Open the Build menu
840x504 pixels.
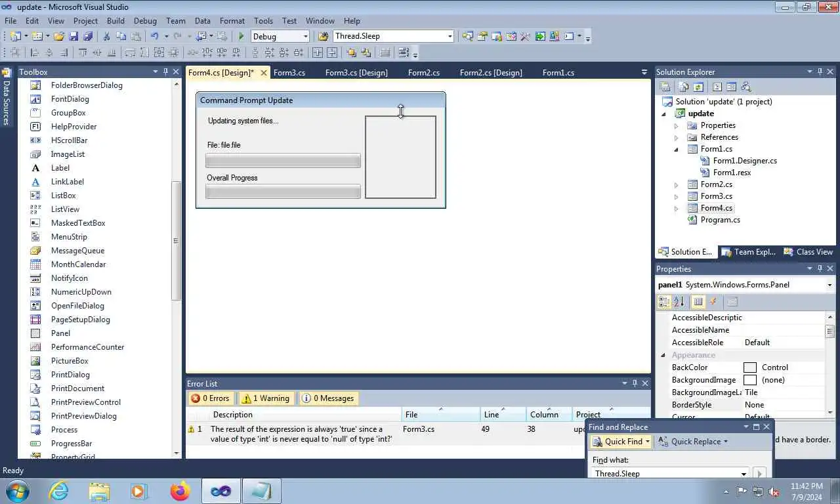(115, 21)
